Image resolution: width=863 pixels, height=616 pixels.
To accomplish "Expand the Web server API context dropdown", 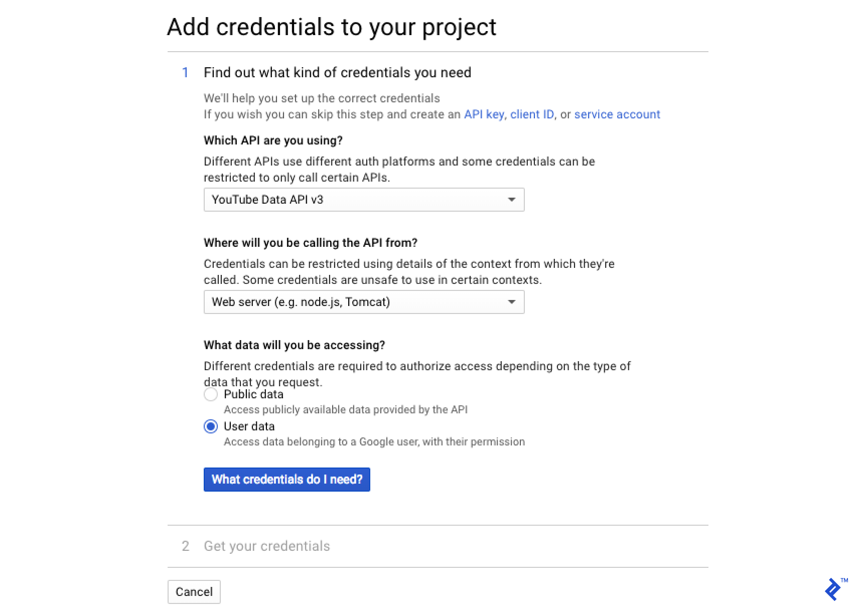I will point(364,302).
